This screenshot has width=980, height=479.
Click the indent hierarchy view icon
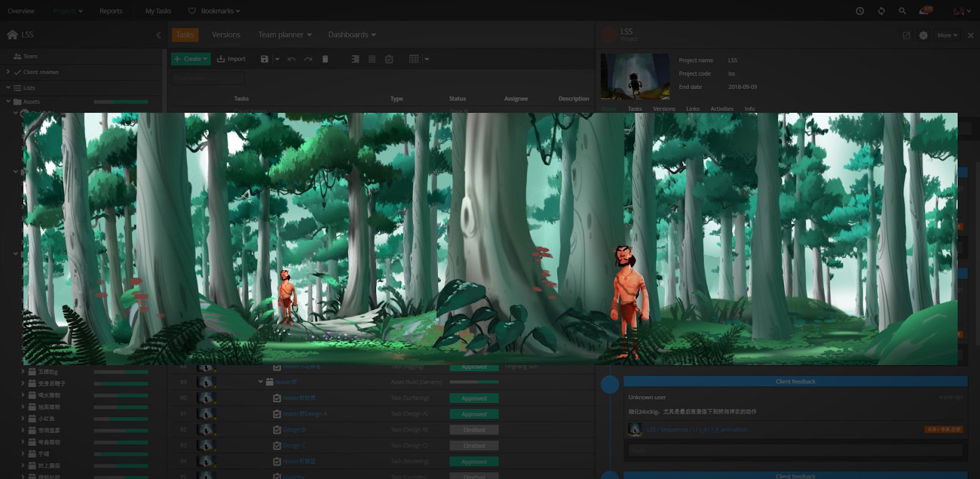point(355,59)
